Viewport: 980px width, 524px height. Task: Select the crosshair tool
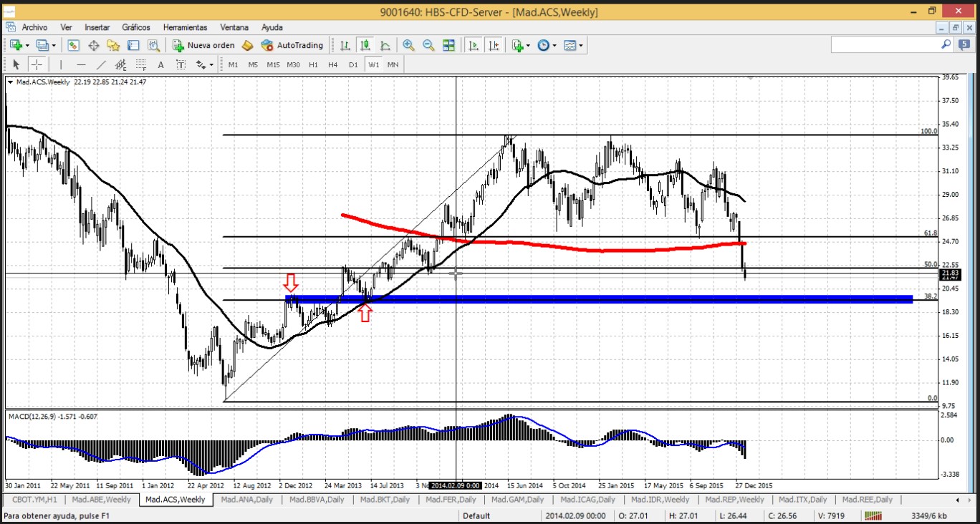[x=37, y=64]
